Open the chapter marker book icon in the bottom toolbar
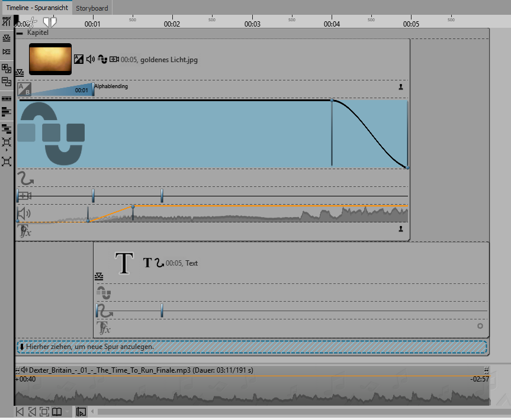511x420 pixels. (57, 411)
